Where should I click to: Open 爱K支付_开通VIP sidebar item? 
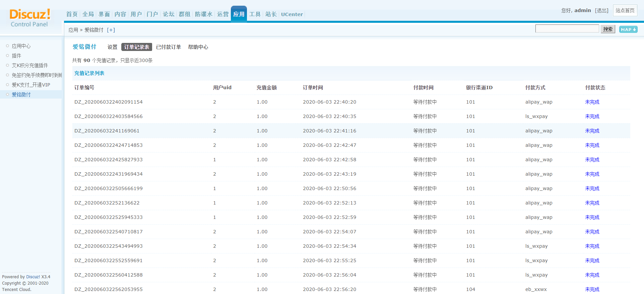point(31,85)
